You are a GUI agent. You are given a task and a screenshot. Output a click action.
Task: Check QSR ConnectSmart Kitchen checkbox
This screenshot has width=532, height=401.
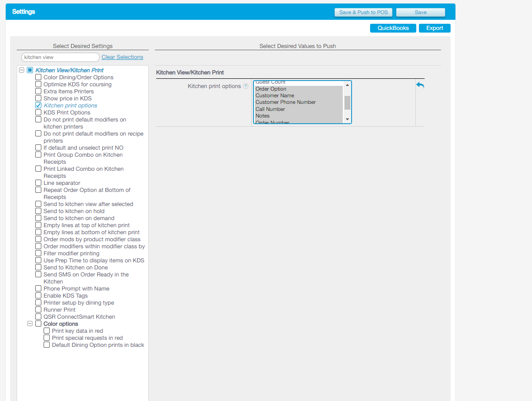(x=38, y=316)
